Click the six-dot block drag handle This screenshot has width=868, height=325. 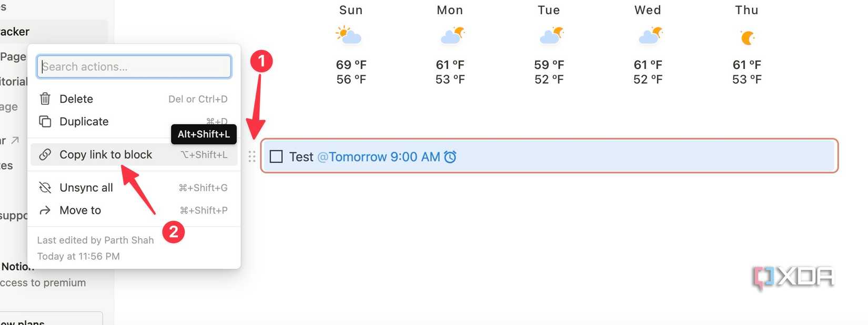pyautogui.click(x=252, y=156)
